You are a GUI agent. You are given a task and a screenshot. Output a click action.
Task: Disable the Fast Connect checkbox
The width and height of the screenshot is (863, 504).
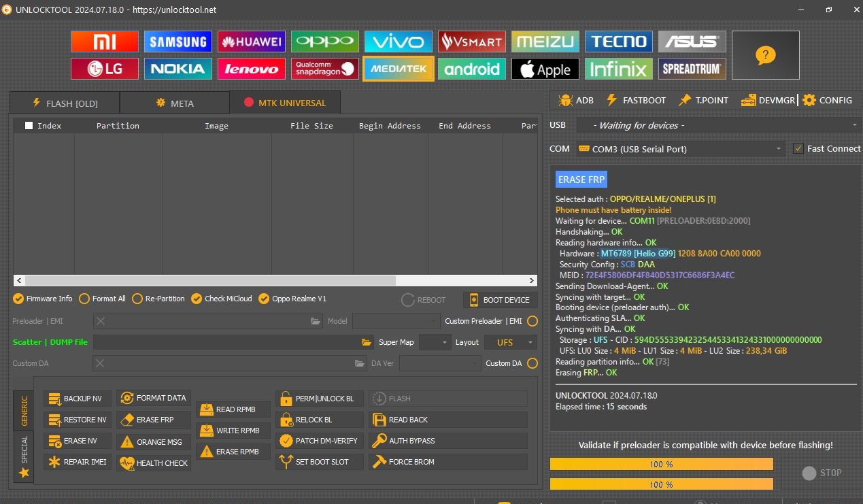point(798,148)
